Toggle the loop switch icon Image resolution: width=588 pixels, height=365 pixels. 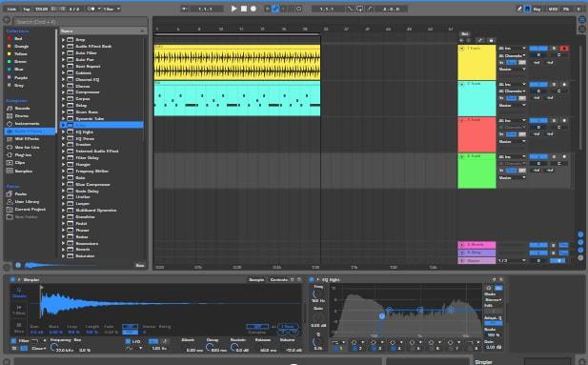(x=359, y=9)
